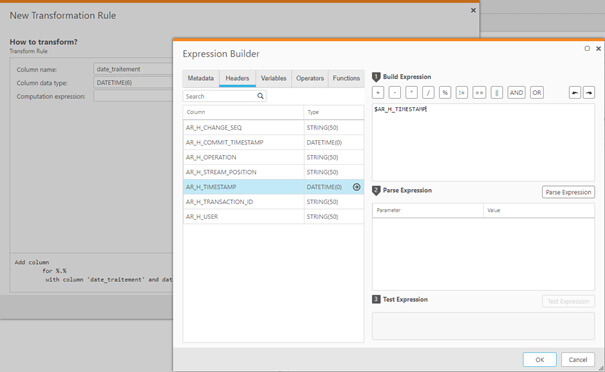This screenshot has height=372, width=605.
Task: Select the AR_H_TIMESTAMP row
Action: (x=273, y=187)
